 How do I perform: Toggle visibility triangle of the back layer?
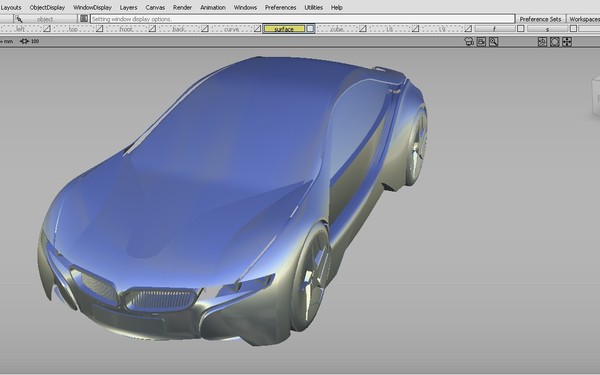(x=205, y=29)
